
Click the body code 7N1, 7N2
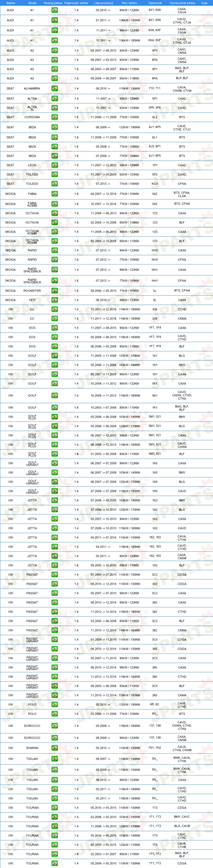click(x=154, y=748)
